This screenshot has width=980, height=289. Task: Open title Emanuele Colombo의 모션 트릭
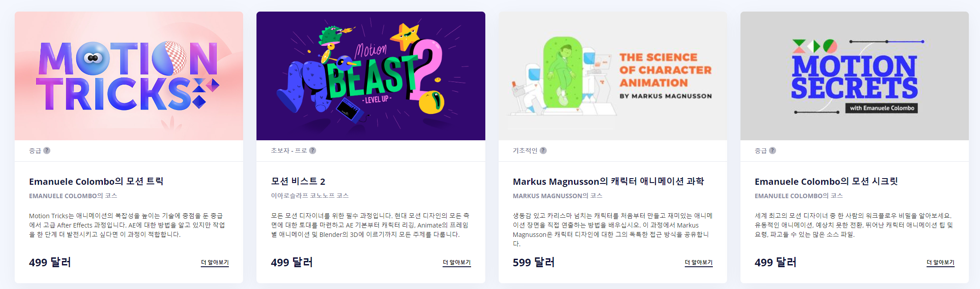click(96, 181)
